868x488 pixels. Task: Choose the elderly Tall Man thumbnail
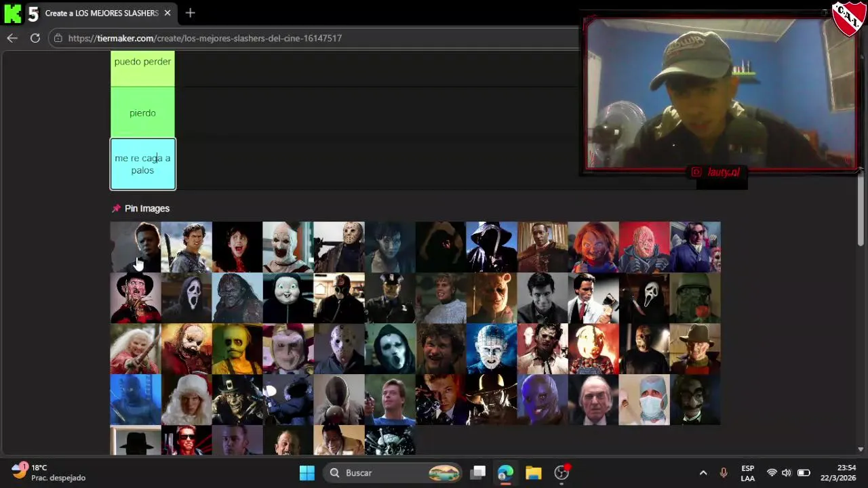[x=593, y=399]
